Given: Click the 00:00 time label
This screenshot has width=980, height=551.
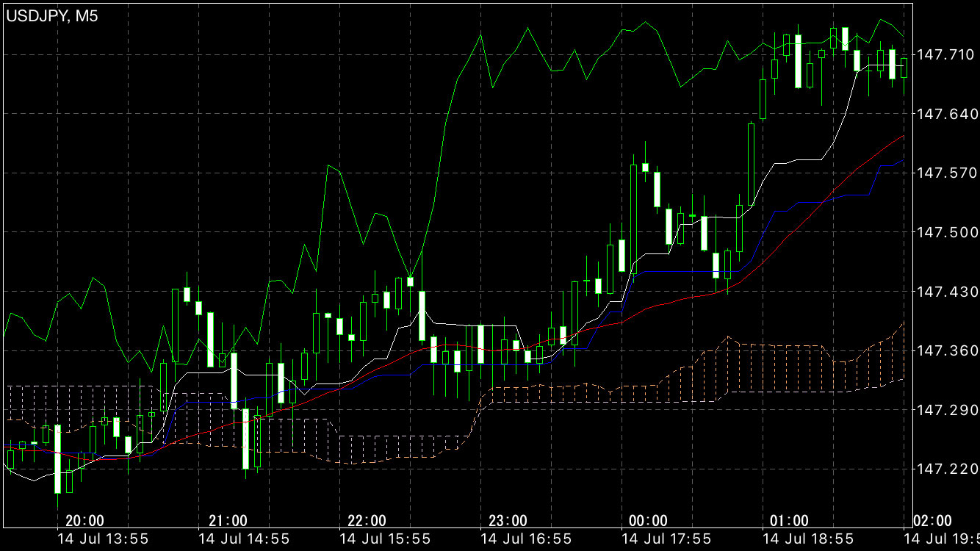Looking at the screenshot, I should coord(649,521).
